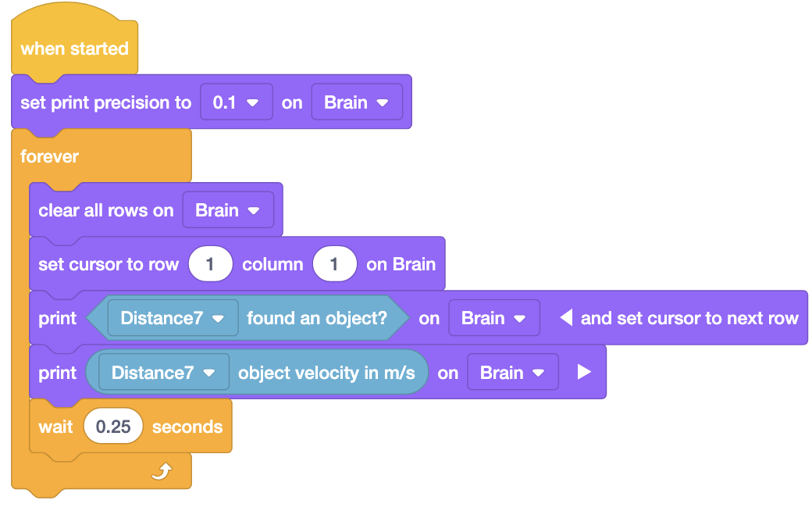Expand hidden options on the velocity print block
Image resolution: width=812 pixels, height=511 pixels.
point(584,372)
